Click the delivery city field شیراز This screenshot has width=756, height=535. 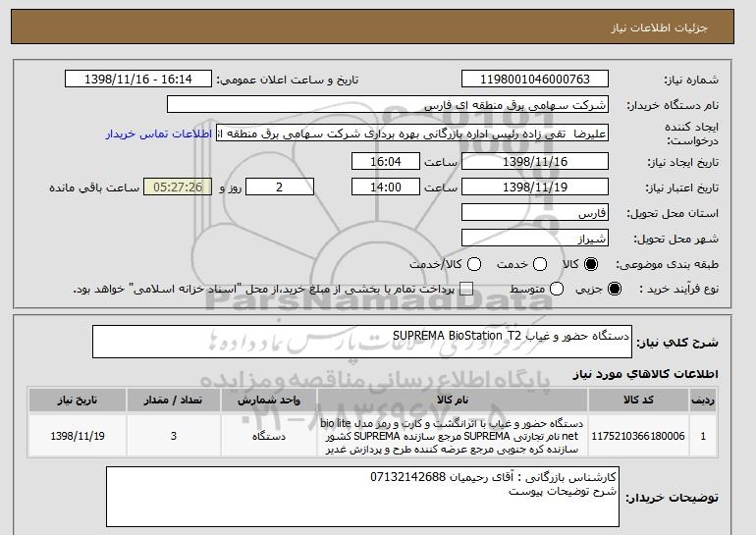[535, 239]
